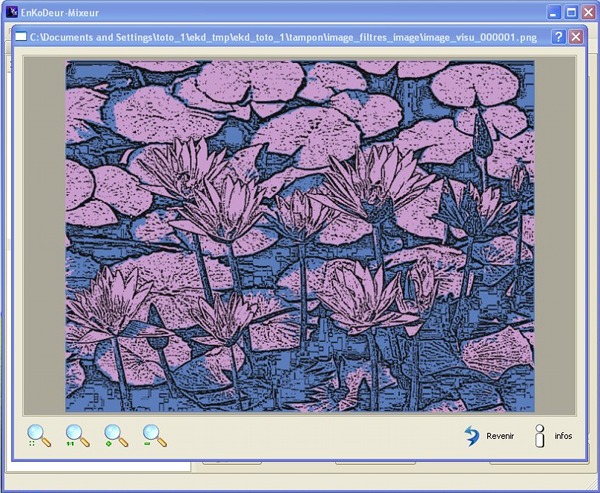Click the Revenir button
Screen dimensions: 600x493
(x=489, y=436)
